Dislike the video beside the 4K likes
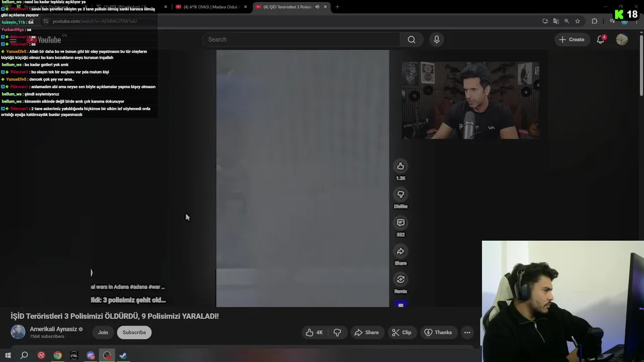 (x=338, y=332)
